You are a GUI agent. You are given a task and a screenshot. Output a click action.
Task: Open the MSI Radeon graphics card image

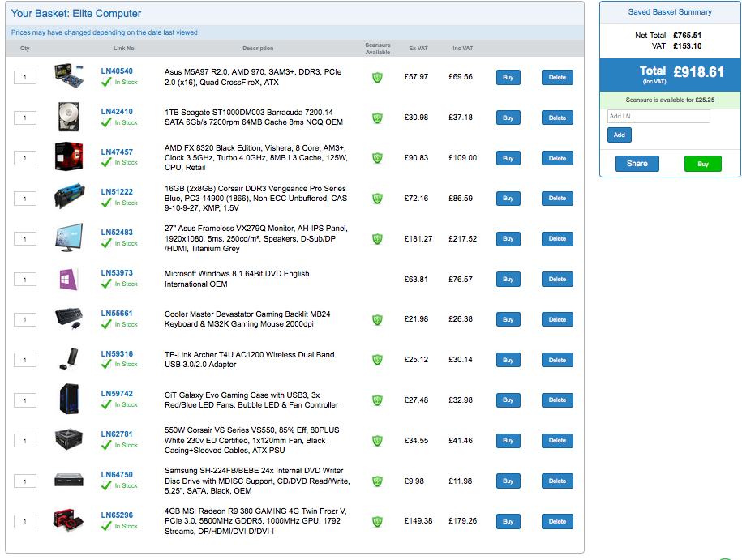(69, 520)
